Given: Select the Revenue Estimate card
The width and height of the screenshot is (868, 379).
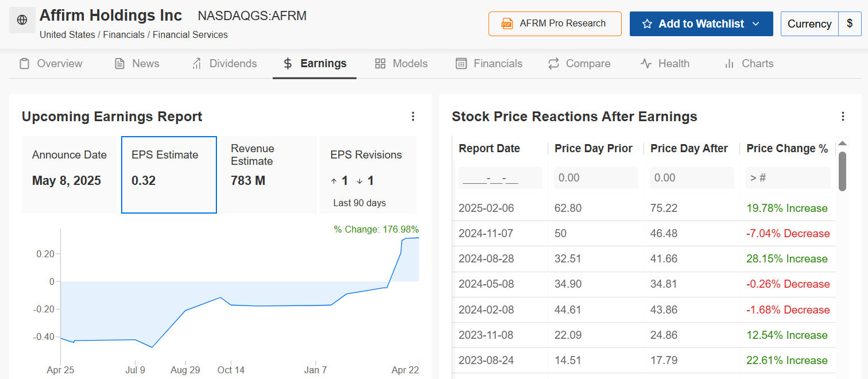Looking at the screenshot, I should pyautogui.click(x=269, y=175).
